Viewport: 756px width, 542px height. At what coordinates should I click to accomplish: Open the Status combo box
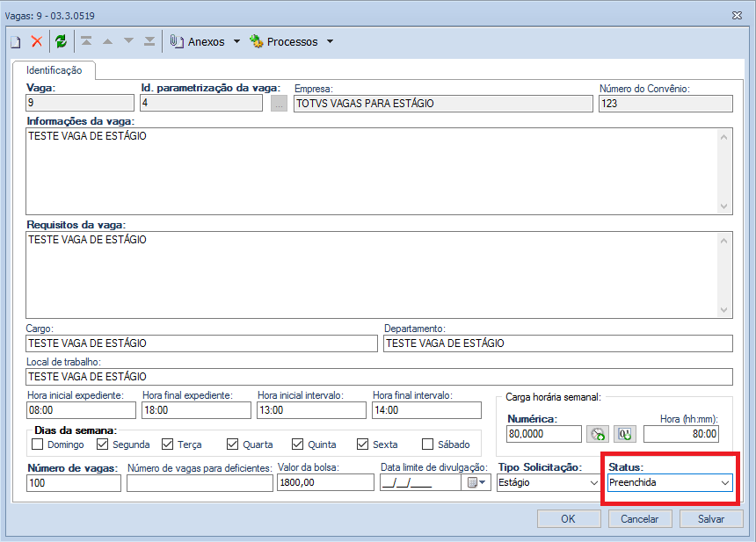670,482
